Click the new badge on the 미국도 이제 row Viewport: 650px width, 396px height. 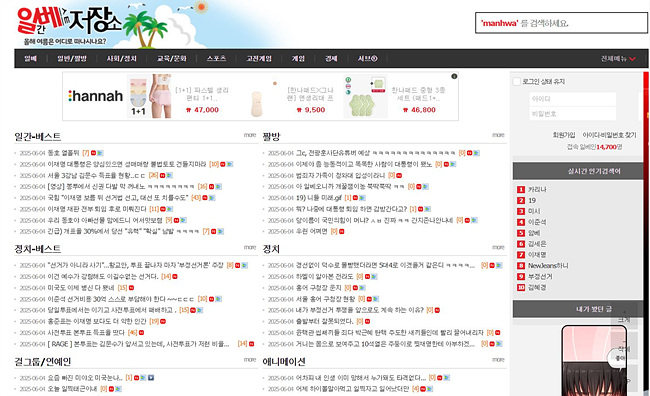click(131, 288)
